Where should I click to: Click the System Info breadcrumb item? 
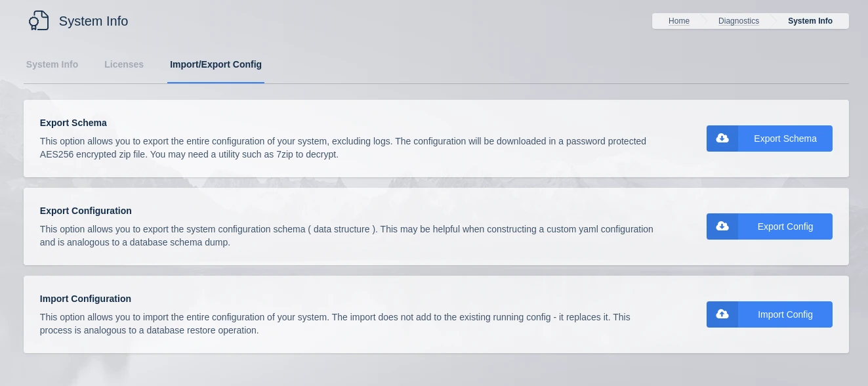pyautogui.click(x=810, y=21)
